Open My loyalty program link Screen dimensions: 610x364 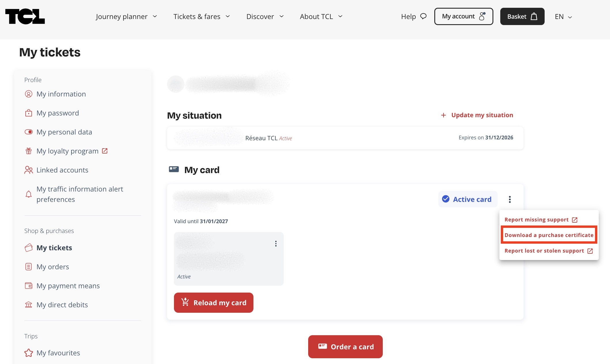pos(67,151)
